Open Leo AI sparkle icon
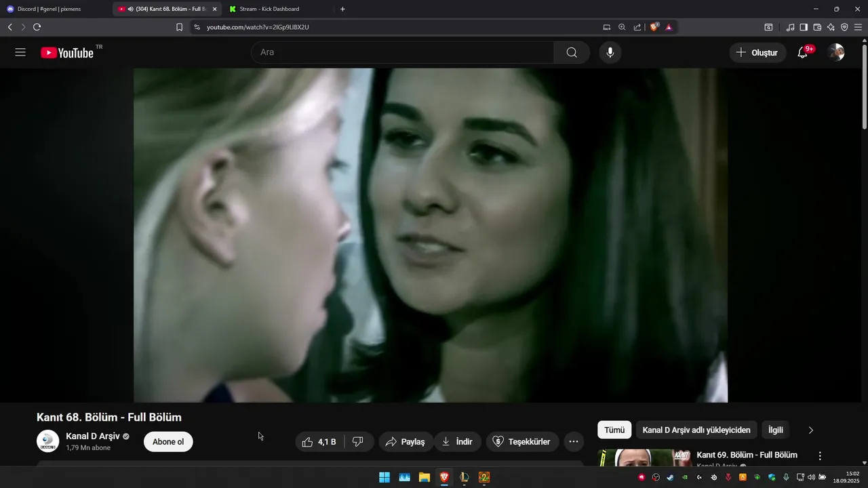This screenshot has width=868, height=488. [831, 27]
